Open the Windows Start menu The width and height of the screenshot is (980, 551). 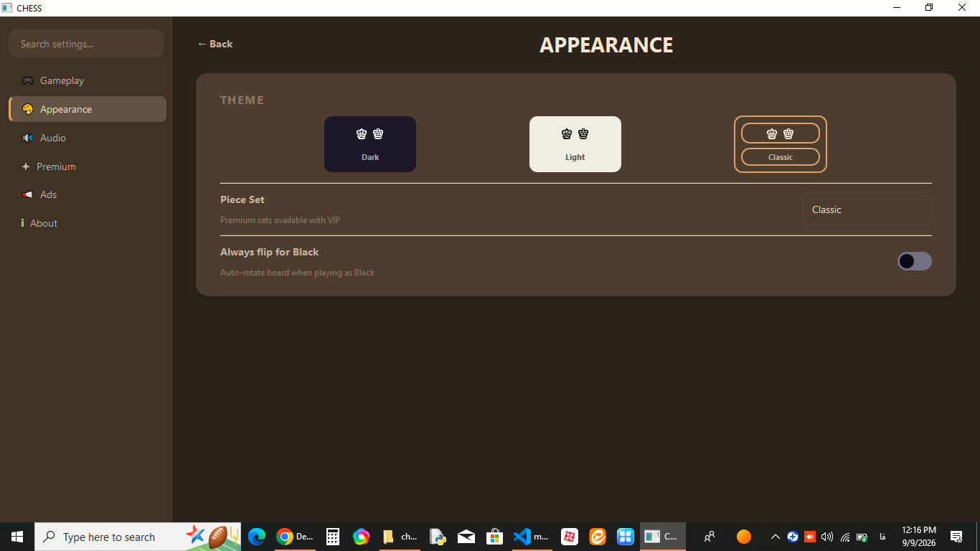[17, 537]
